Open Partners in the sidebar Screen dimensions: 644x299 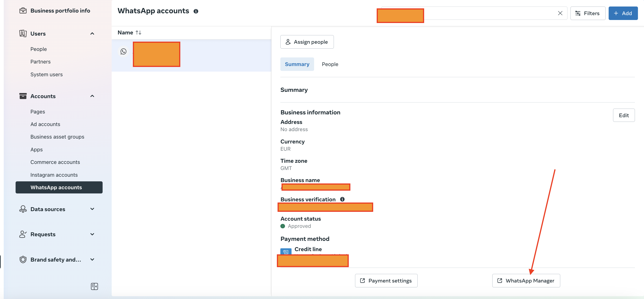(40, 62)
